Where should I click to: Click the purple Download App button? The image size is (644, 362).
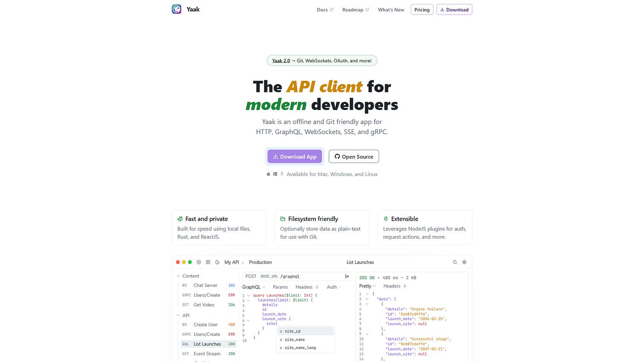295,156
